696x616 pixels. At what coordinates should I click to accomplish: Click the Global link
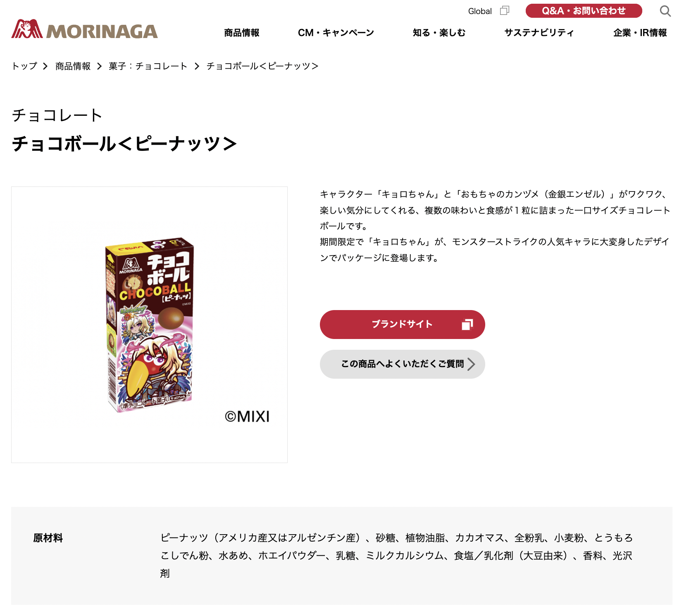480,11
